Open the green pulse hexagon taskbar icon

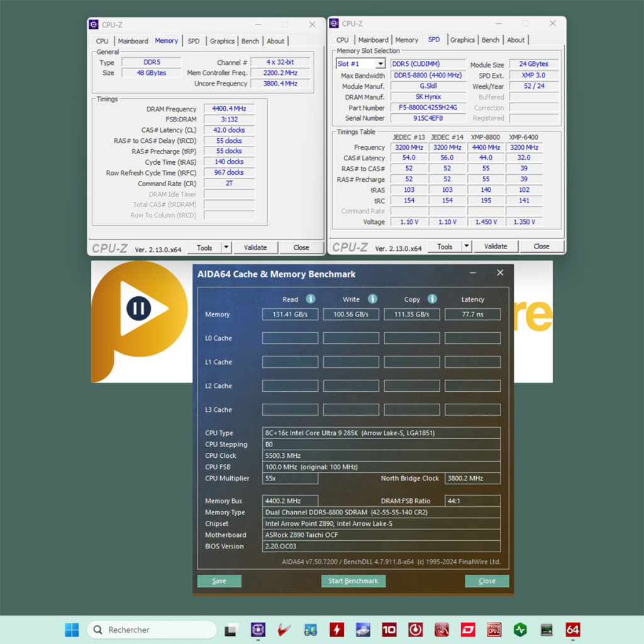coord(520,630)
